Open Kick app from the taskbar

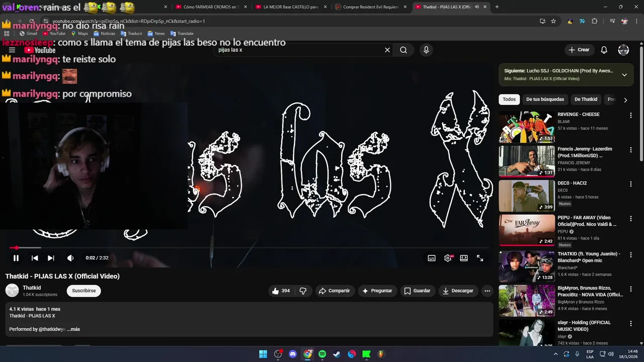[366, 354]
